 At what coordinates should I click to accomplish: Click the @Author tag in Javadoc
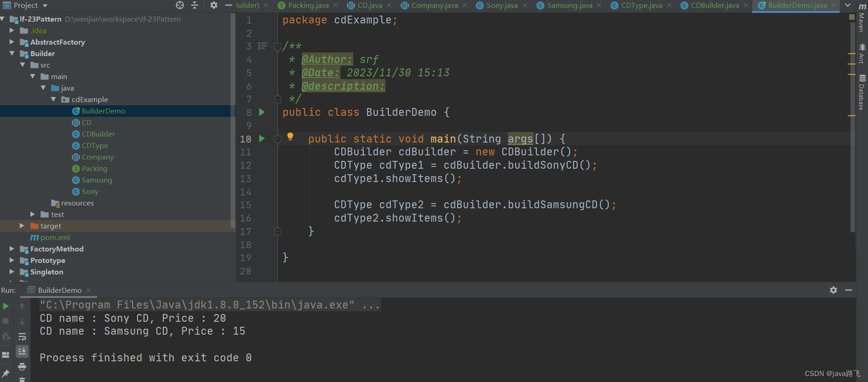[327, 59]
